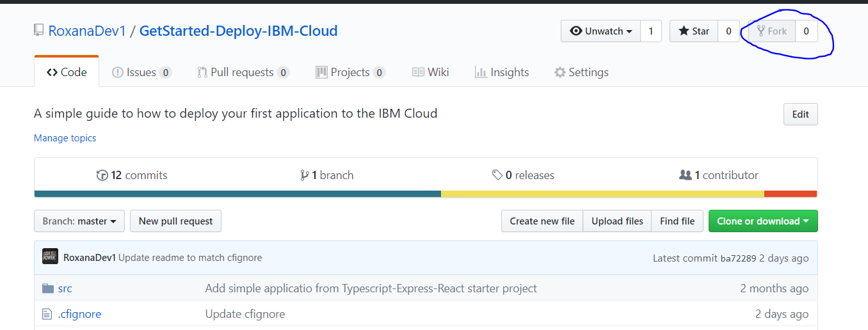Go to the Settings tab

point(581,72)
